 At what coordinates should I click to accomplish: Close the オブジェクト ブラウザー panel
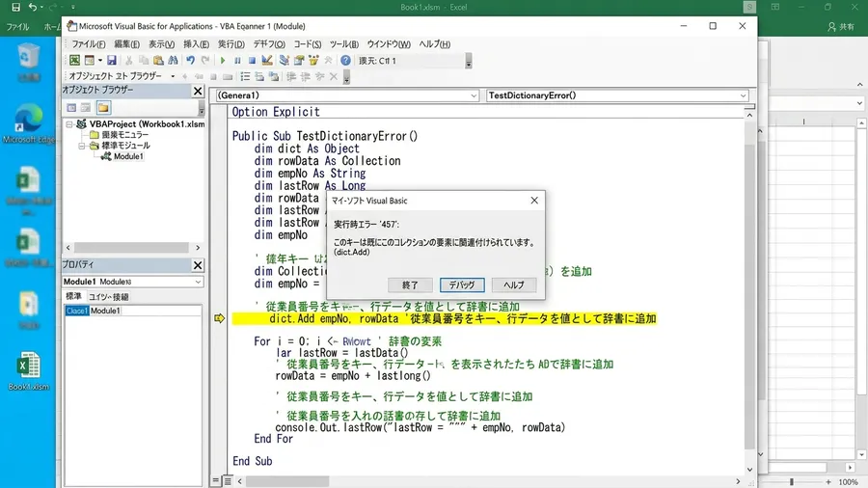(x=198, y=91)
